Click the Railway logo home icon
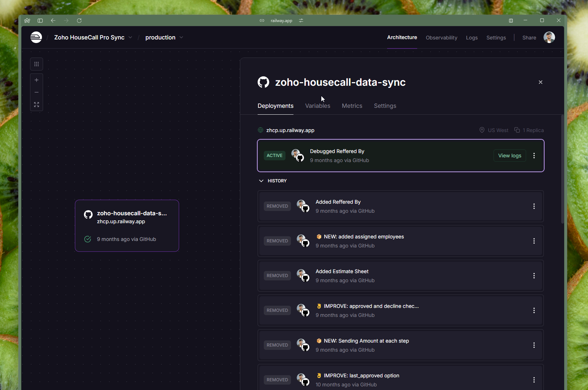This screenshot has height=390, width=588. tap(36, 37)
